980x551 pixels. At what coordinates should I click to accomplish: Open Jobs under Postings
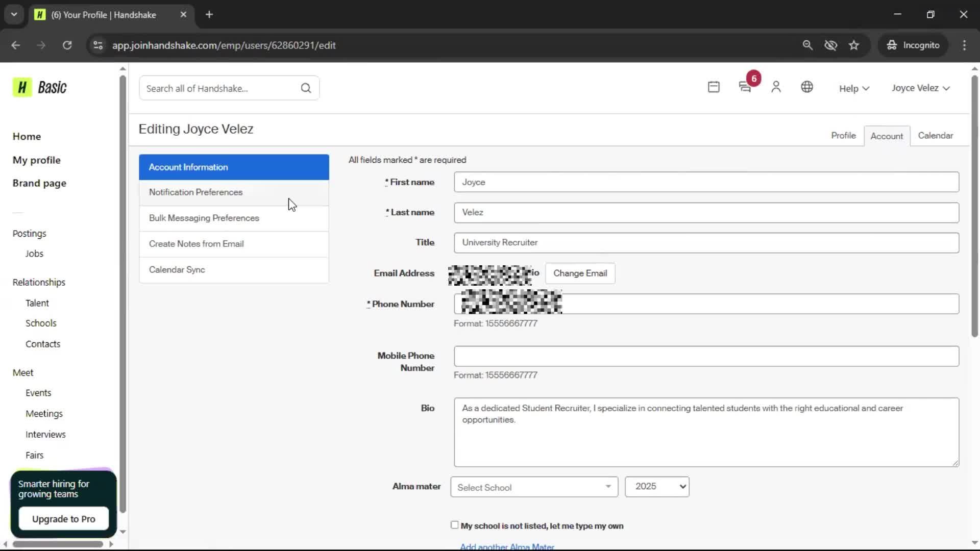pyautogui.click(x=34, y=254)
